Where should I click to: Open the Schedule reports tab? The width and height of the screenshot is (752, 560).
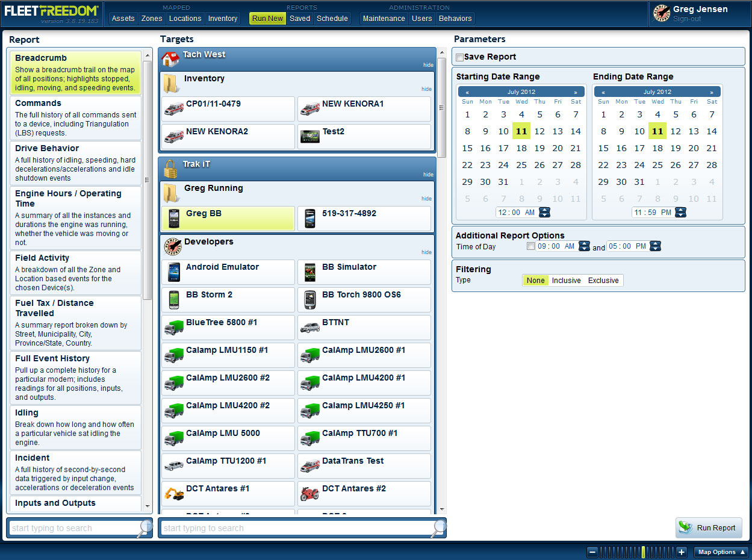[x=332, y=19]
